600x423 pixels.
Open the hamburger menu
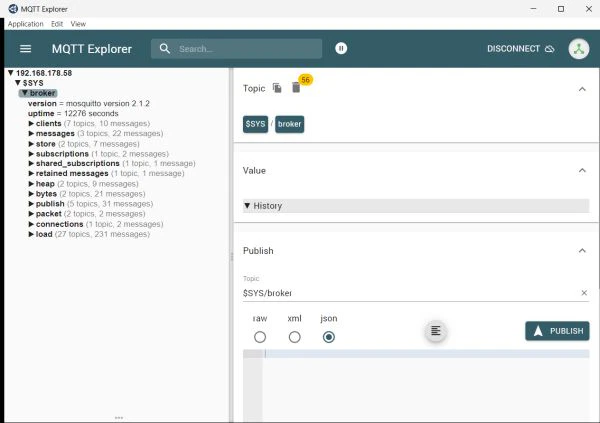tap(26, 48)
